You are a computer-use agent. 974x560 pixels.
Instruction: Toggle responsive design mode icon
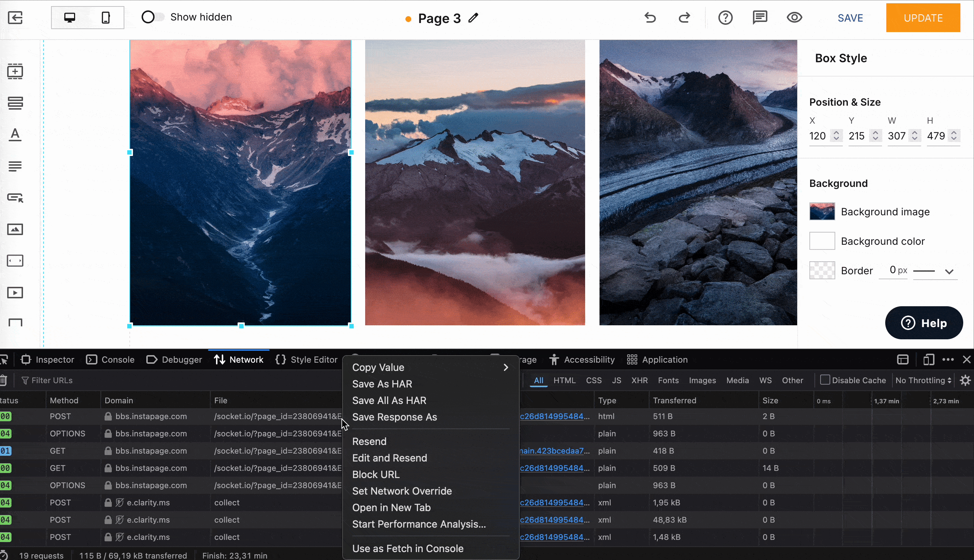(928, 360)
